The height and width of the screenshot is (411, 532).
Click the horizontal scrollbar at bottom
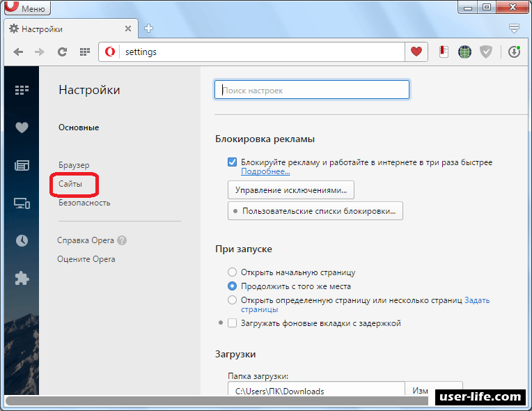point(217,401)
